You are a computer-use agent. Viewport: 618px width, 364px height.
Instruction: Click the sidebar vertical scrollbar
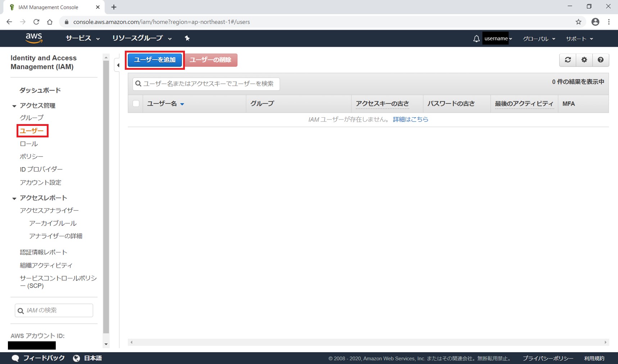pos(106,197)
